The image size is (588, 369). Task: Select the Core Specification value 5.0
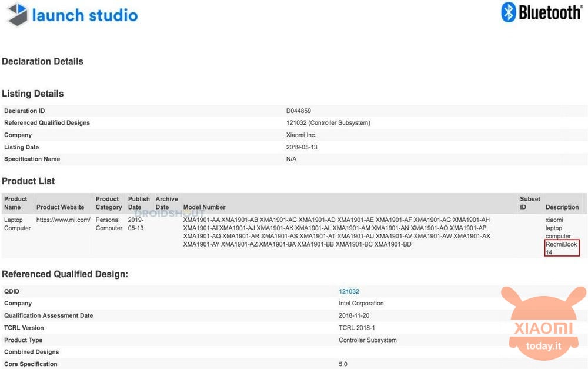point(343,364)
